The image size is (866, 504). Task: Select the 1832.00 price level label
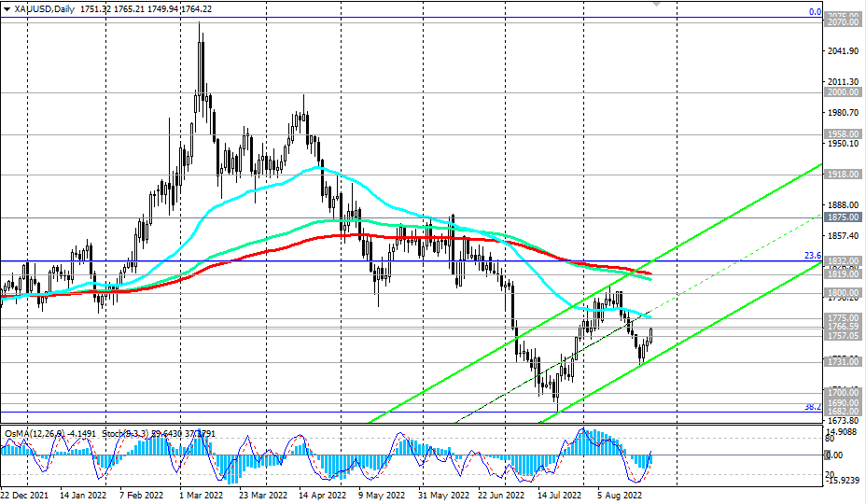[842, 261]
